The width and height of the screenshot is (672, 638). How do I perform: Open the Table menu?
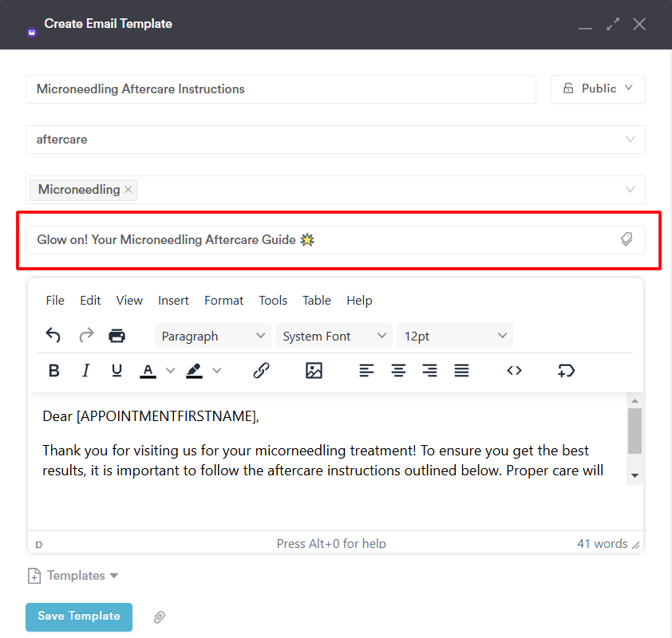317,300
